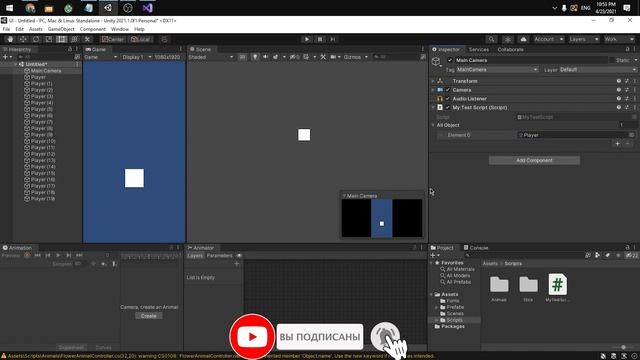This screenshot has width=640, height=360.
Task: Open the GameObject menu
Action: [x=61, y=29]
